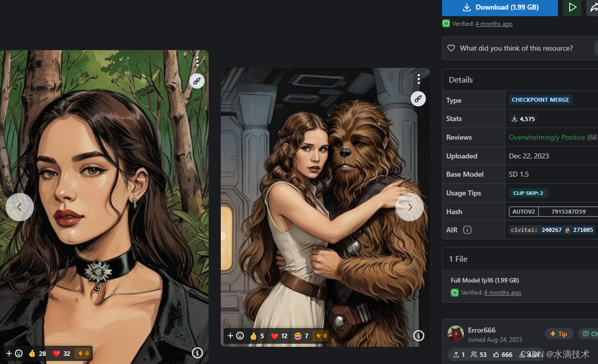Open the top '4 months ago' verified link
Screen dimensions: 598x364
[494, 24]
